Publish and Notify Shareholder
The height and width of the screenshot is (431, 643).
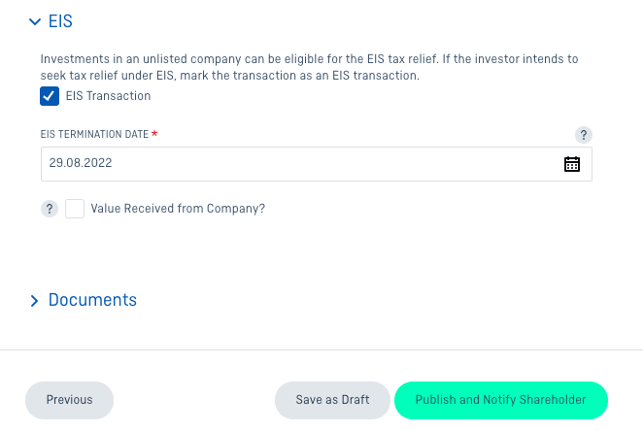pyautogui.click(x=501, y=400)
